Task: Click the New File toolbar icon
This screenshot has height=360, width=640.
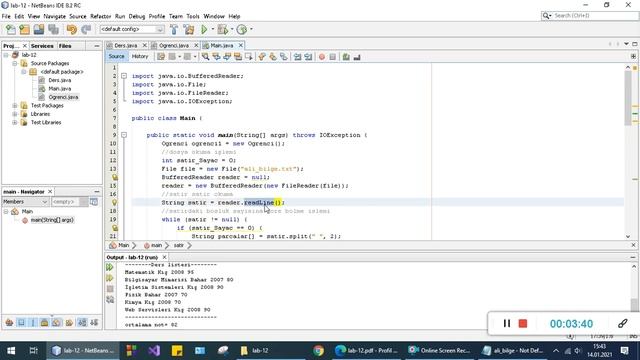Action: tap(11, 29)
